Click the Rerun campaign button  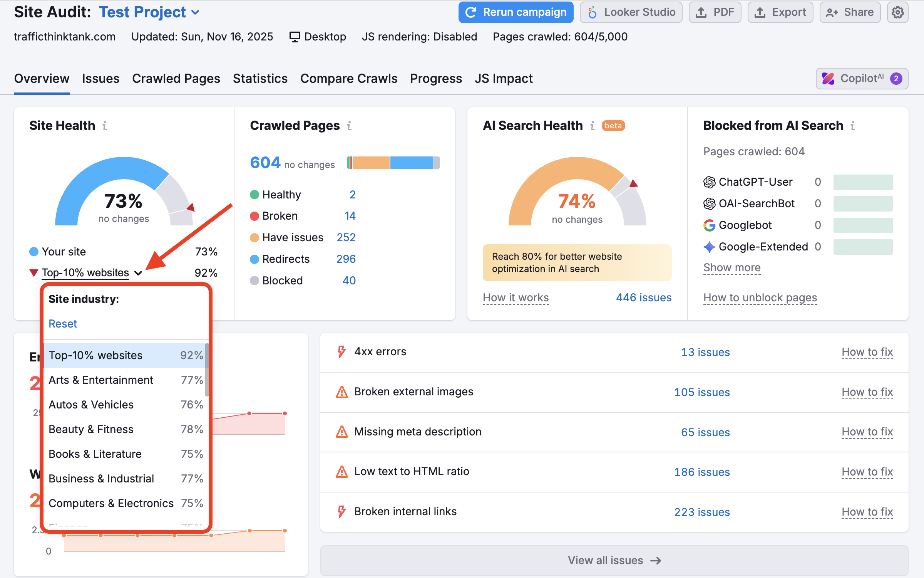[516, 12]
